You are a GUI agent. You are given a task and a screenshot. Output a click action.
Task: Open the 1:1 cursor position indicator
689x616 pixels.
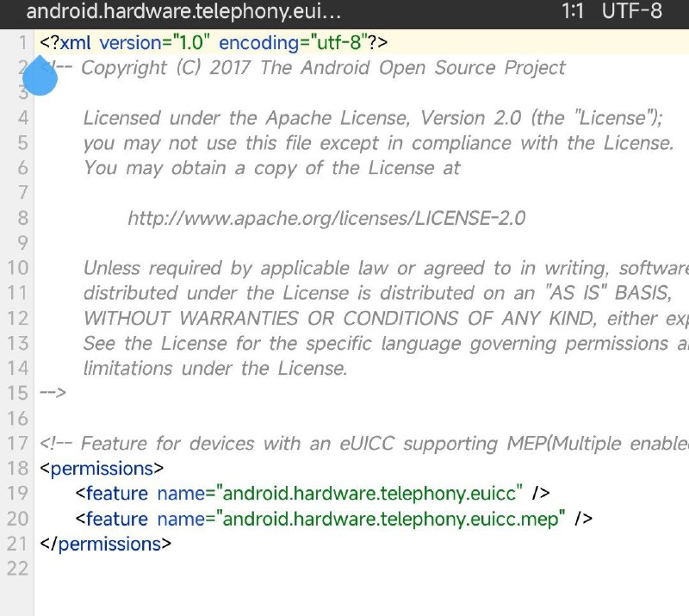coord(573,12)
